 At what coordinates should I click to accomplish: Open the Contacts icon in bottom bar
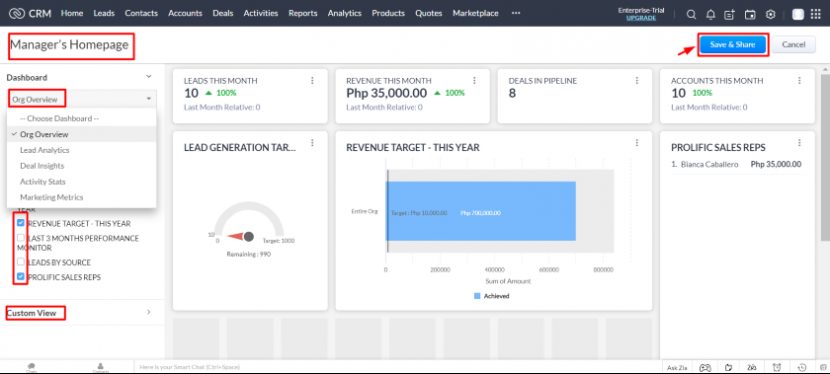(x=101, y=367)
